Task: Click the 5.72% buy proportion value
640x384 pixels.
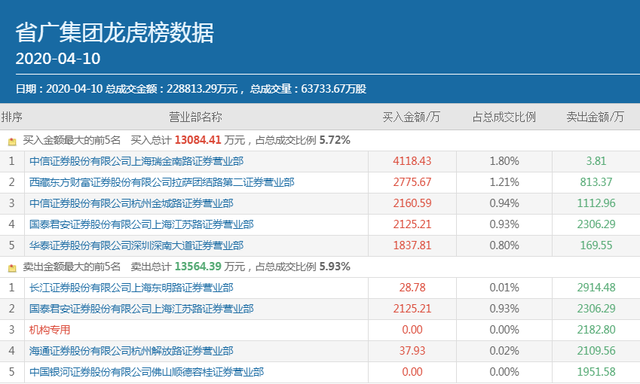Action: click(335, 140)
